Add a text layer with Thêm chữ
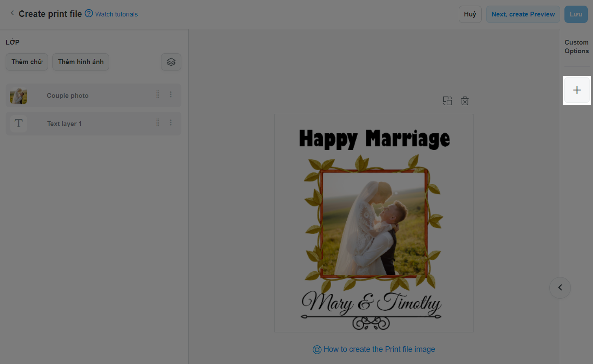 click(x=27, y=62)
